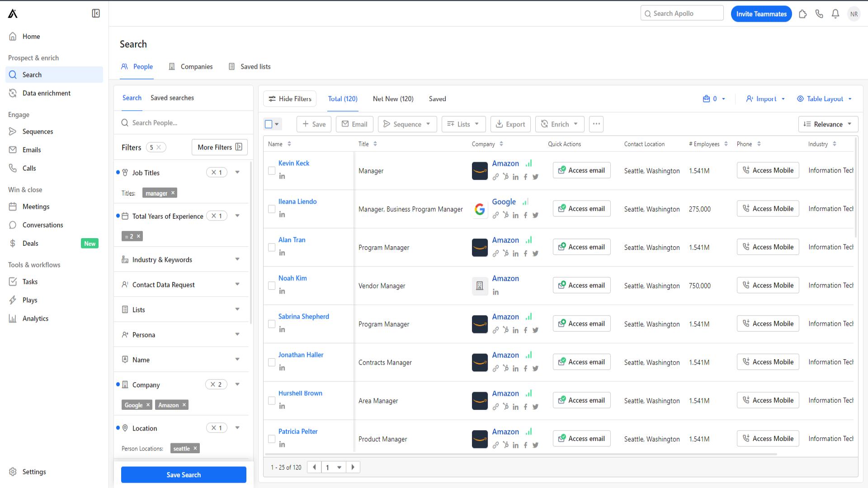Screen dimensions: 868x488
Task: Click Invite Teammates button
Action: 761,14
